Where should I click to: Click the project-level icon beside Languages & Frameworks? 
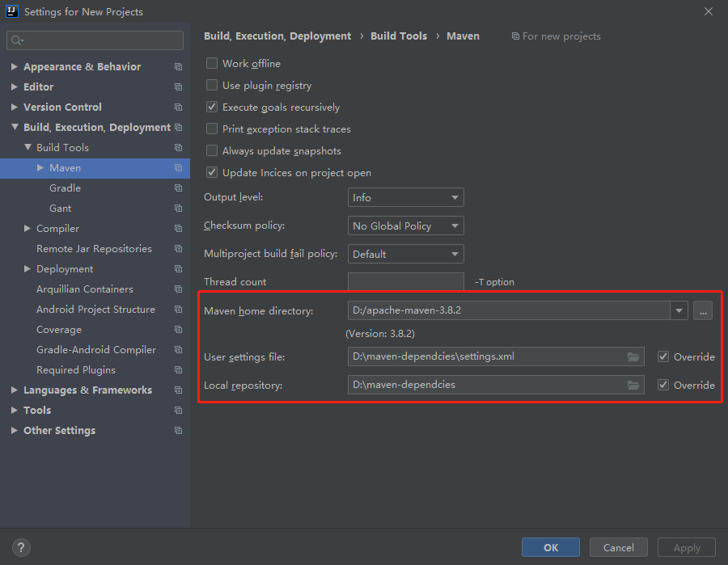178,390
